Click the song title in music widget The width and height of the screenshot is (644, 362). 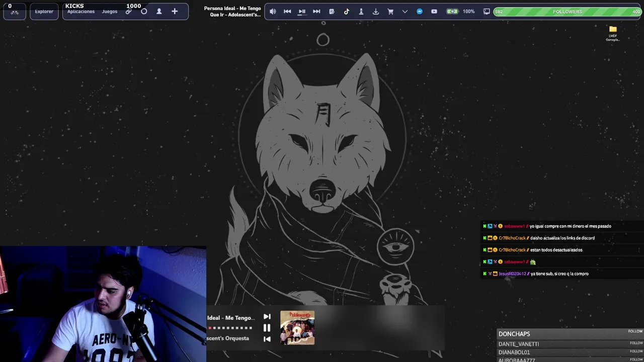tap(231, 318)
